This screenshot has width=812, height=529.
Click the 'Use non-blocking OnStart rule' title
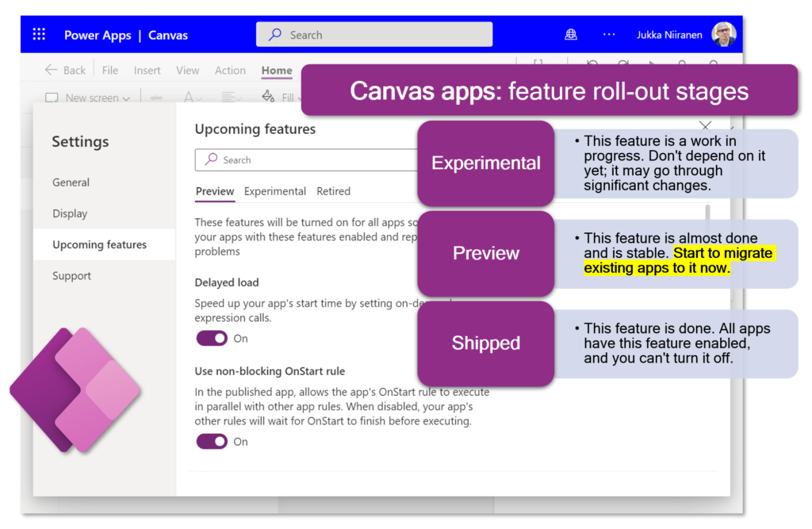270,371
